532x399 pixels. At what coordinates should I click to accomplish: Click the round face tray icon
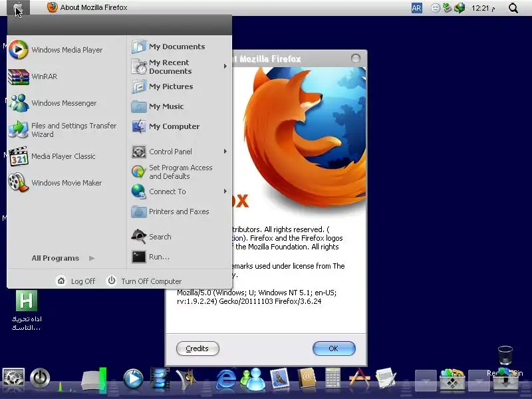436,8
